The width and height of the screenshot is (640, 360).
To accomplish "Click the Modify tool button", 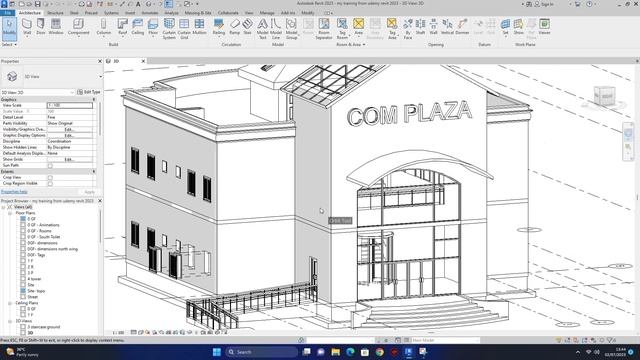I will click(9, 28).
